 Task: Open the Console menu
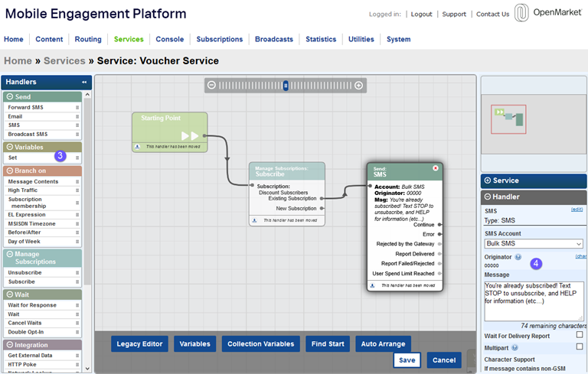coord(170,39)
